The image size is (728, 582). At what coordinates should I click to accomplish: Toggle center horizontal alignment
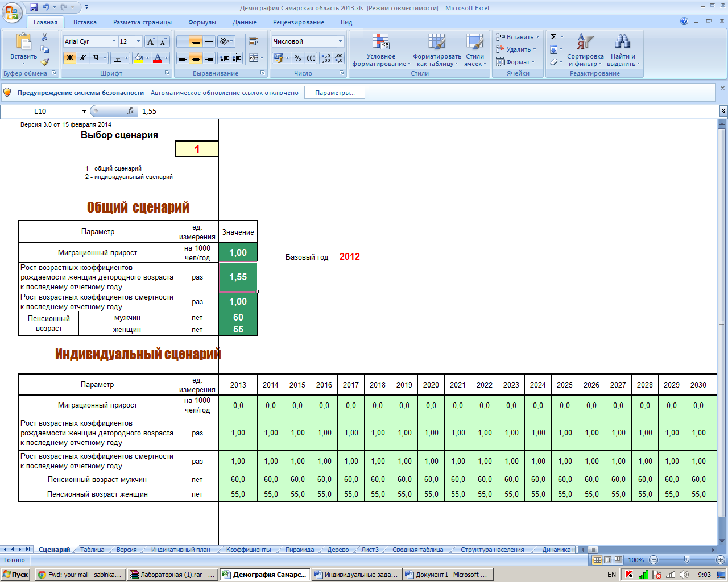coord(196,58)
